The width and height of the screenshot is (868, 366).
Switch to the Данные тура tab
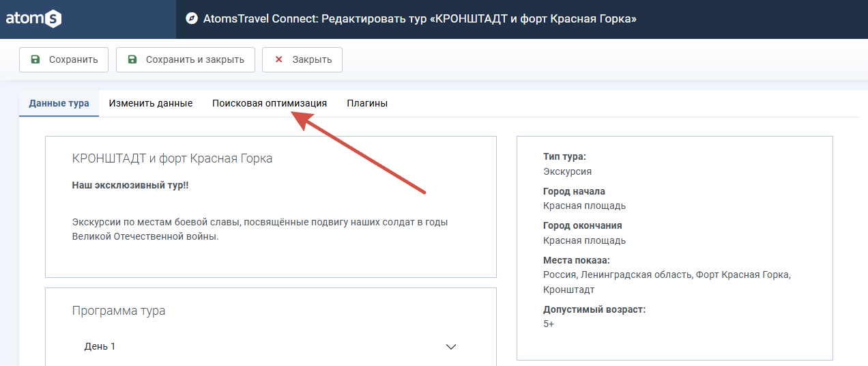click(59, 103)
